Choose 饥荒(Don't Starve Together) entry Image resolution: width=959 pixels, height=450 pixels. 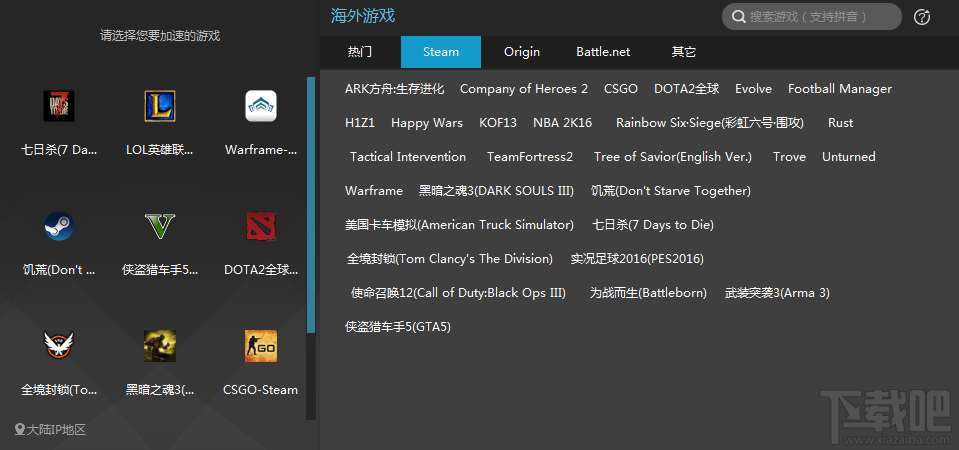[670, 191]
